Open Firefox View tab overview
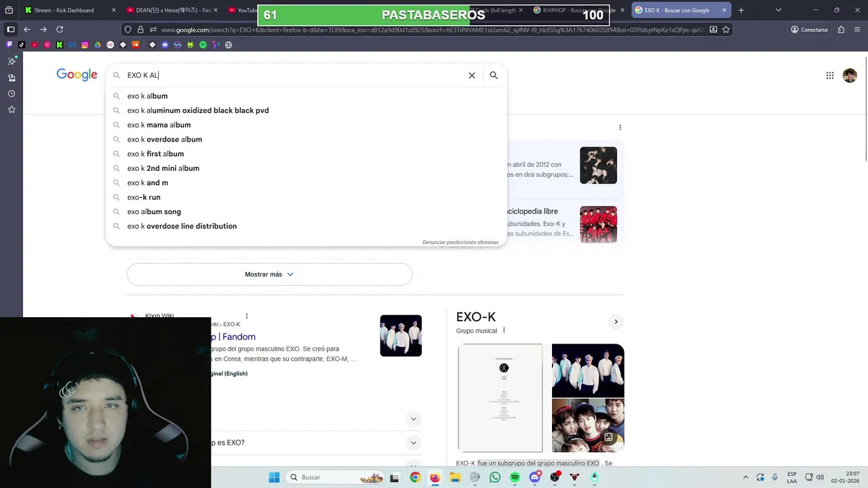 coord(9,10)
